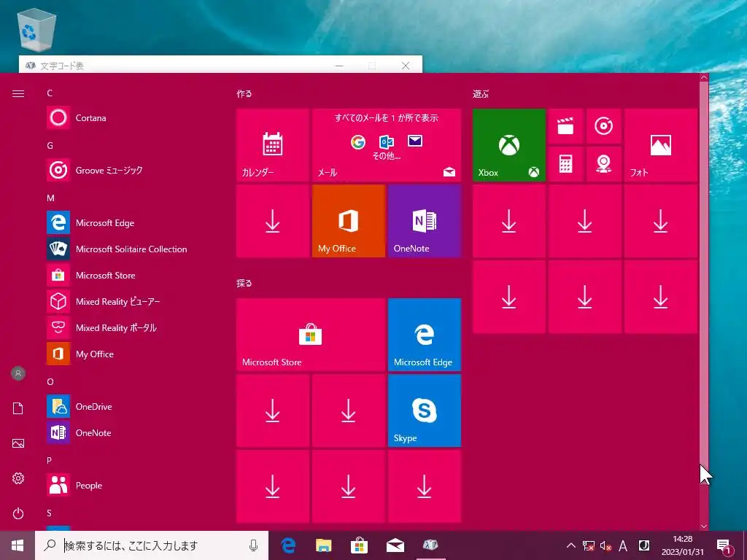The image size is (747, 560).
Task: Click download tile left of Skype tile
Action: [x=348, y=411]
